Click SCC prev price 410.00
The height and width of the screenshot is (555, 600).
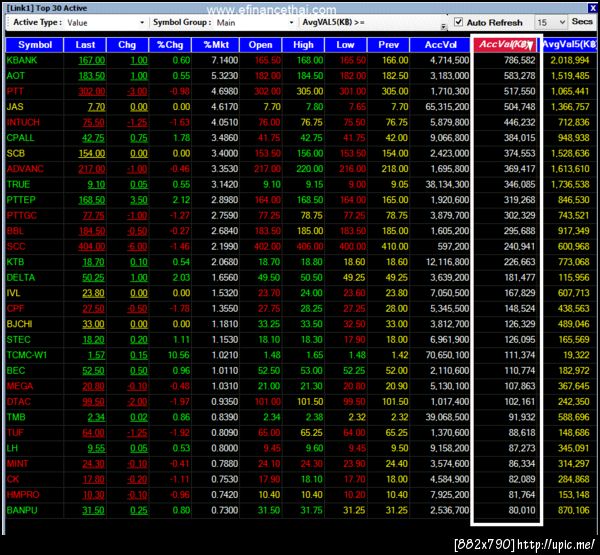click(x=395, y=246)
